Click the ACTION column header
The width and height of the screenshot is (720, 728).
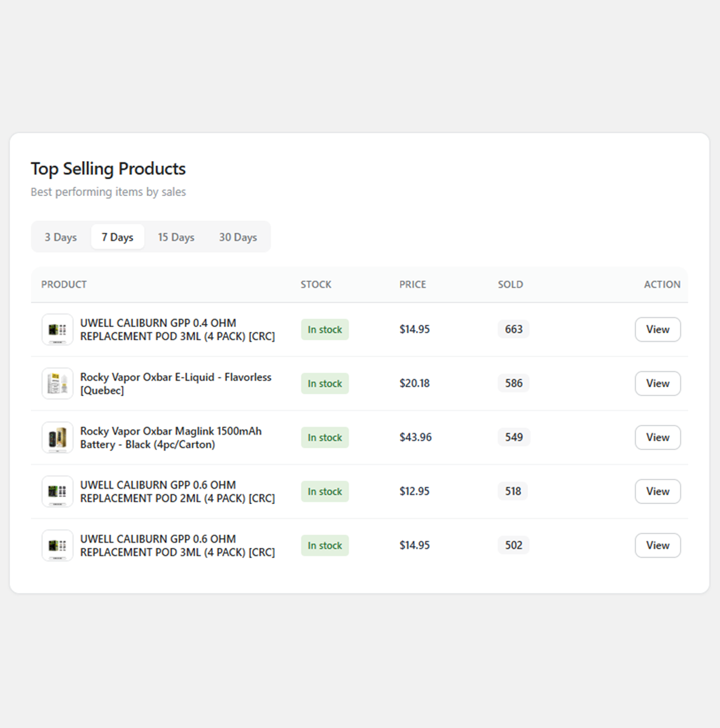[x=662, y=285]
